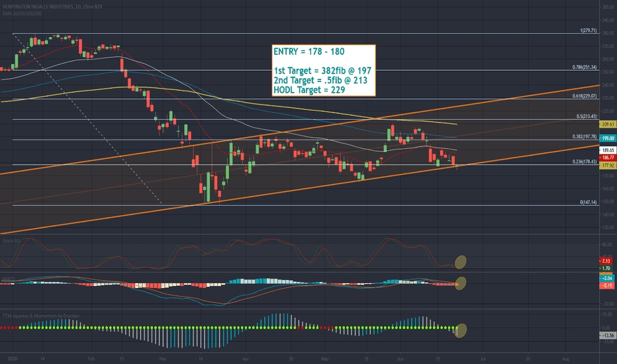
Task: Select the teal 199.00 price tag
Action: (x=608, y=138)
